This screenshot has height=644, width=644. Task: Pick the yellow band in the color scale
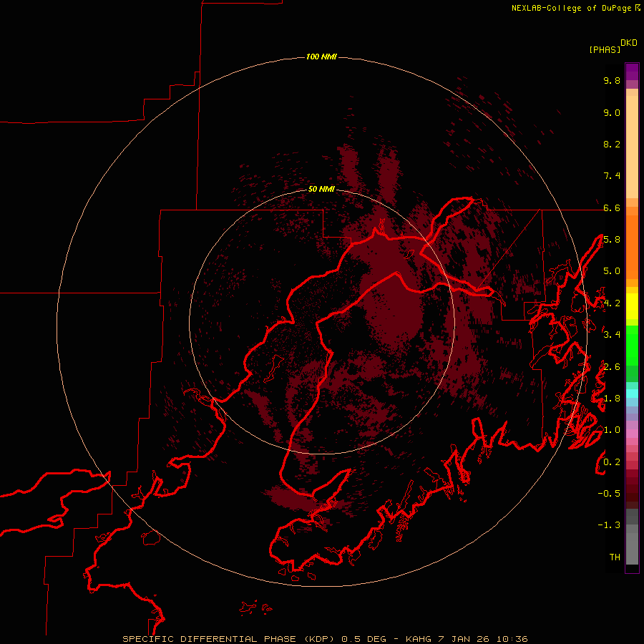632,306
